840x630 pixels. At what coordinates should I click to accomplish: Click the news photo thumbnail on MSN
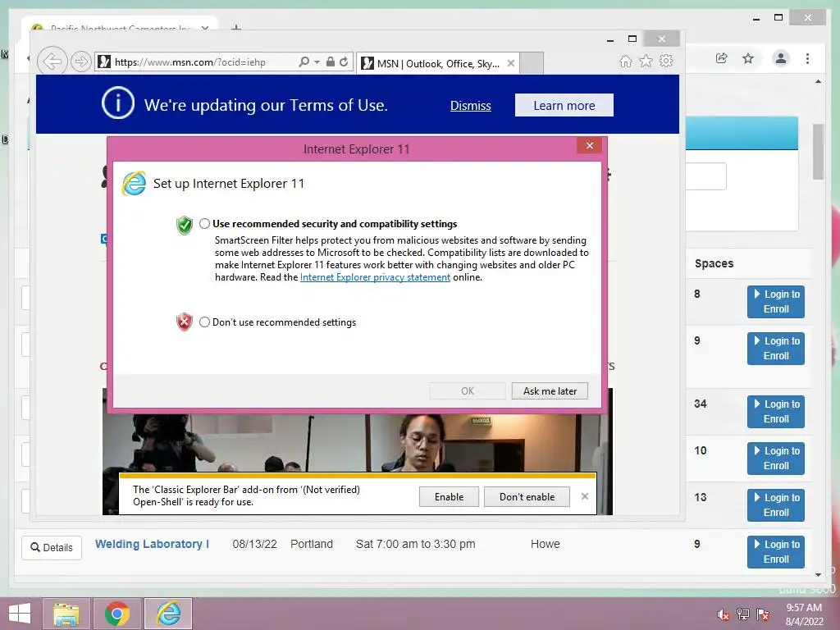coord(358,442)
